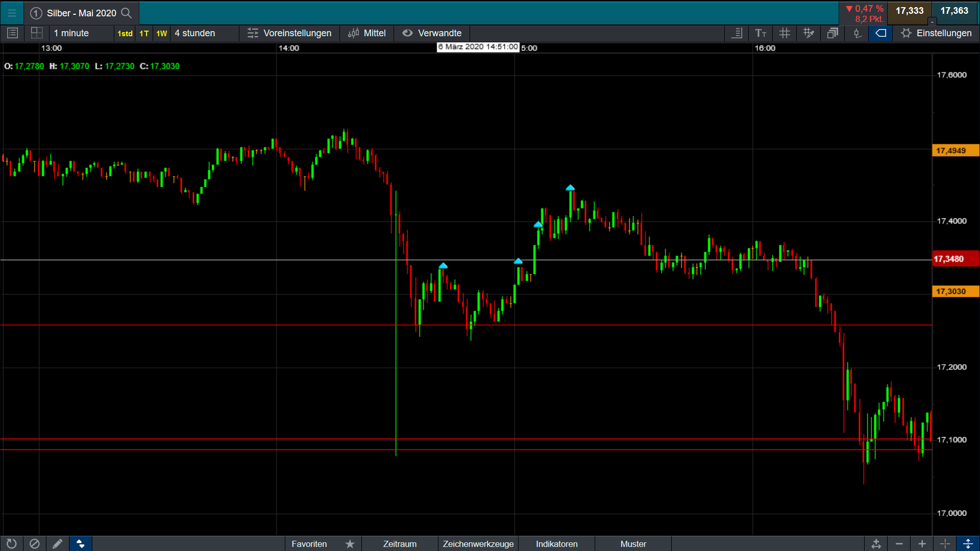This screenshot has height=551, width=980.
Task: Open the Zeichenwerkzeuge tab
Action: [478, 544]
